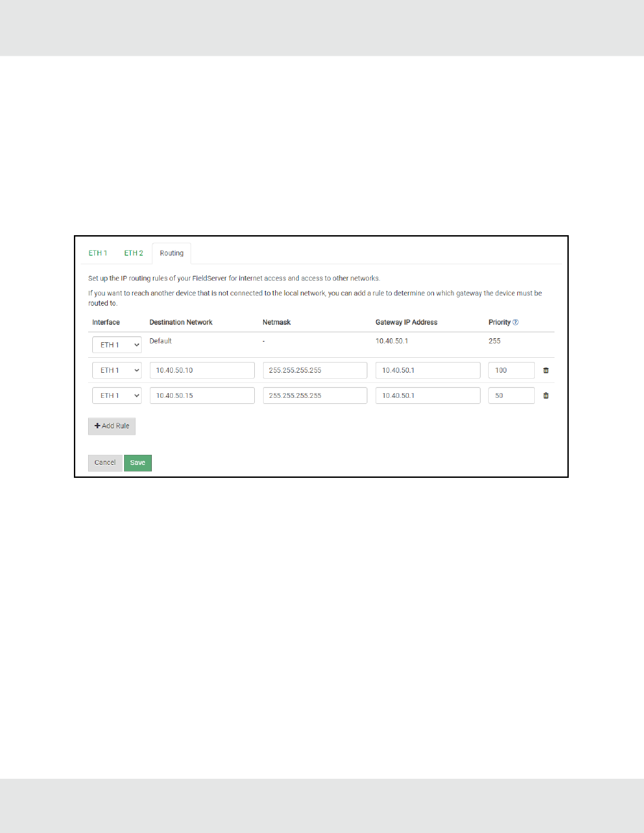Select the Default destination network text
The height and width of the screenshot is (833, 644).
[x=161, y=341]
